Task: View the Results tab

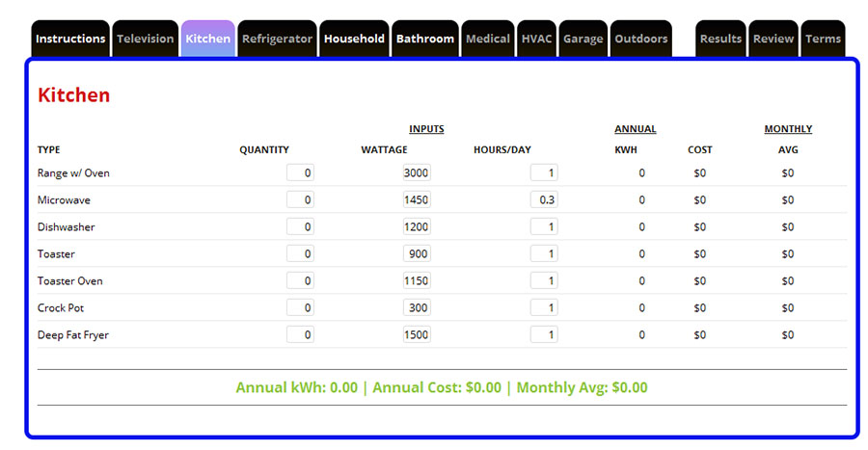Action: click(720, 39)
